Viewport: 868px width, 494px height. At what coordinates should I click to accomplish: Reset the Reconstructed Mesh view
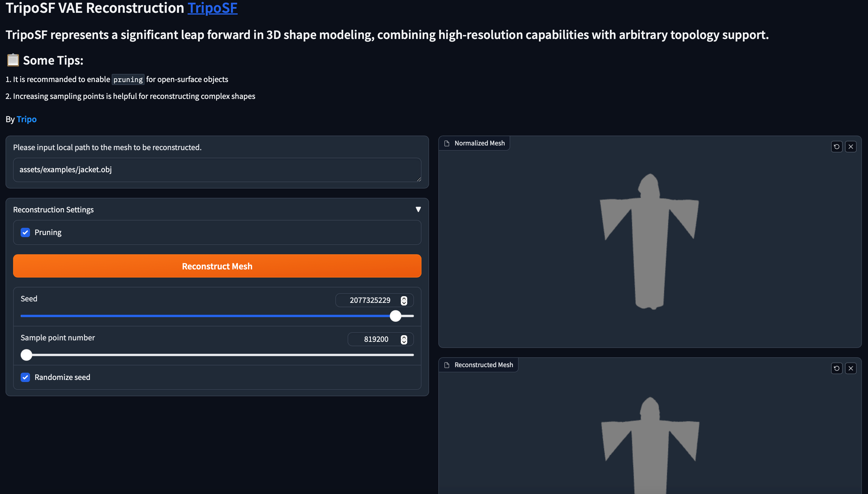[837, 368]
